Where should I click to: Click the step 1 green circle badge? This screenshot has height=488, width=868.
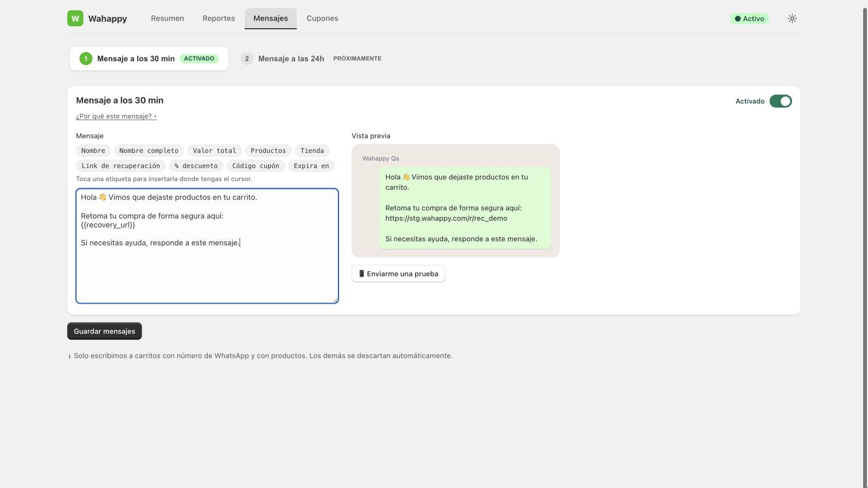pyautogui.click(x=86, y=59)
